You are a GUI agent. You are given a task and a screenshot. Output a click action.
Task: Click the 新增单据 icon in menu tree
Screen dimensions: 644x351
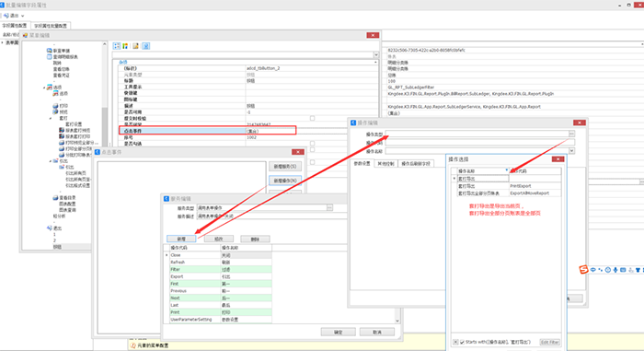[x=50, y=51]
